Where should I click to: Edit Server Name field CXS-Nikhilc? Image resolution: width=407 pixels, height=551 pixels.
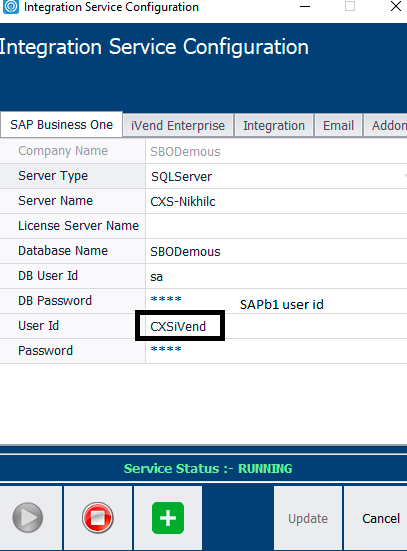(x=276, y=201)
